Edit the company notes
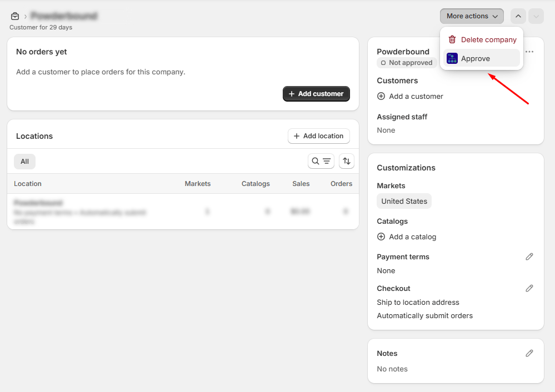 tap(529, 353)
